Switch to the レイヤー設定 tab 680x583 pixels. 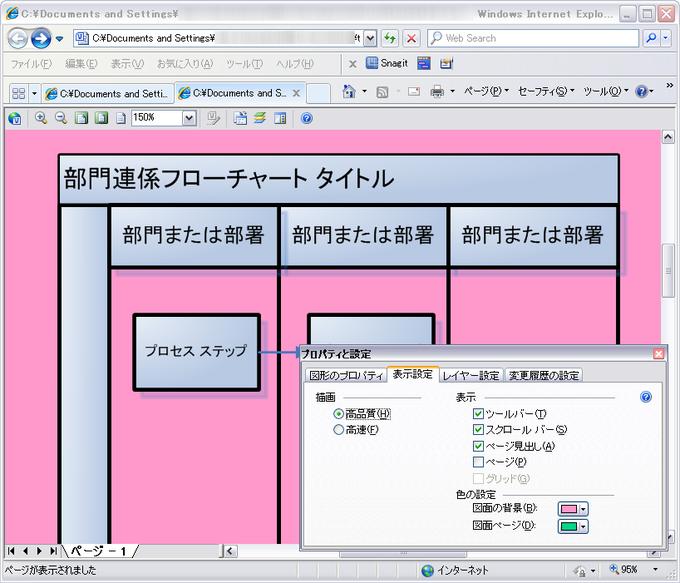471,376
